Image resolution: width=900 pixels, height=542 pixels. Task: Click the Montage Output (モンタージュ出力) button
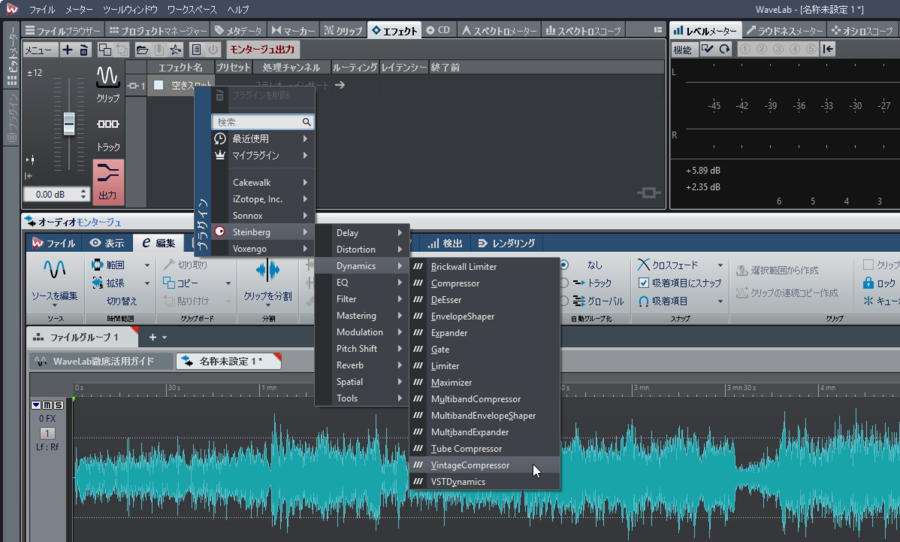(x=262, y=49)
